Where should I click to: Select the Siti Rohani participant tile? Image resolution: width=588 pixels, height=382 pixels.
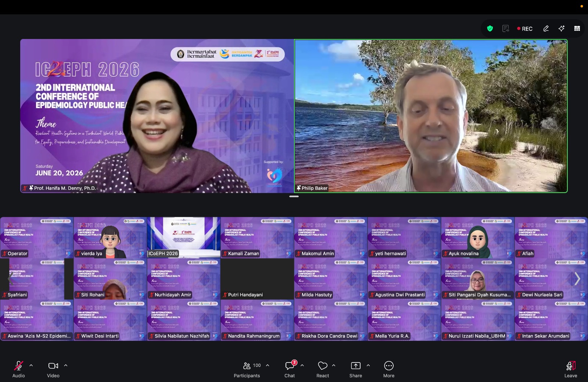(110, 279)
